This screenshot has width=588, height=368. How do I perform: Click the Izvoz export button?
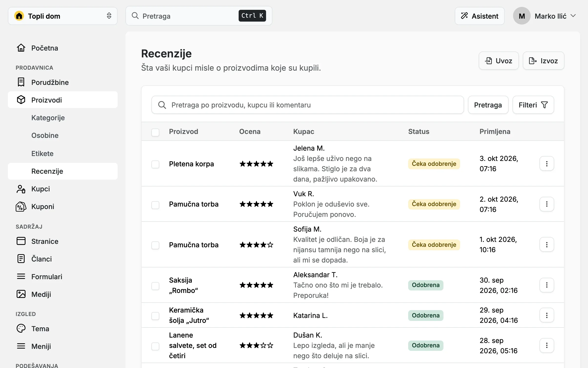click(543, 61)
